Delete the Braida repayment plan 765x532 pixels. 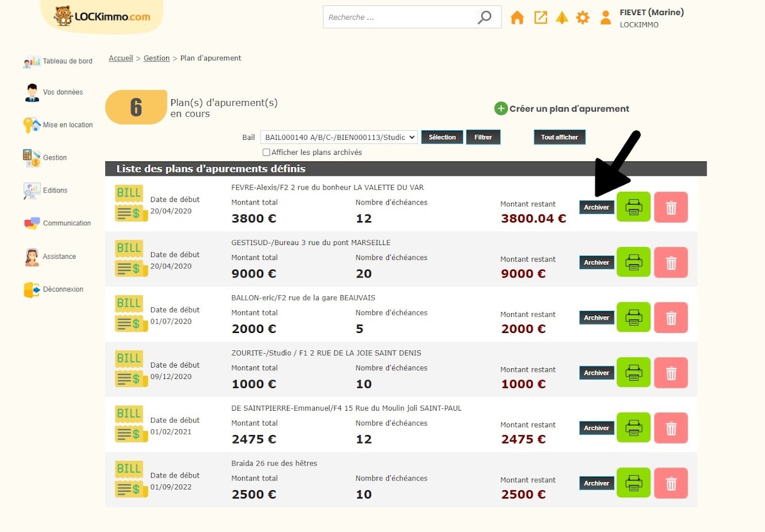pos(671,483)
